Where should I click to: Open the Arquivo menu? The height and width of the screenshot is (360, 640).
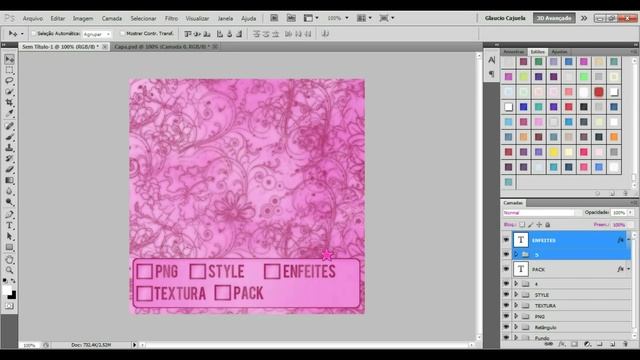coord(33,18)
